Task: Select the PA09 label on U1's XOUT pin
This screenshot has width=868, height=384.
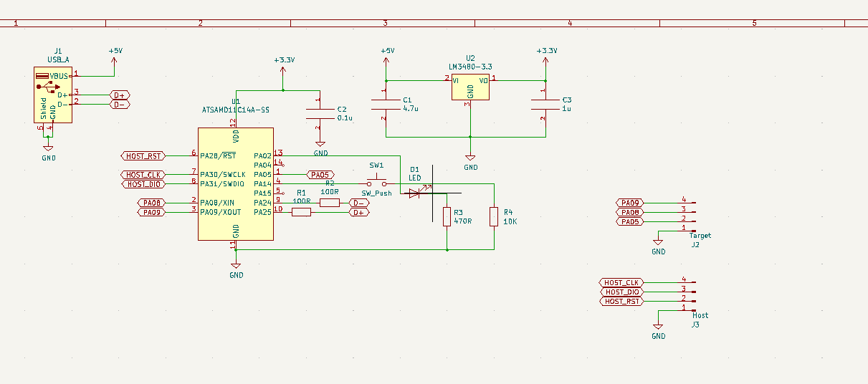Action: pyautogui.click(x=151, y=212)
